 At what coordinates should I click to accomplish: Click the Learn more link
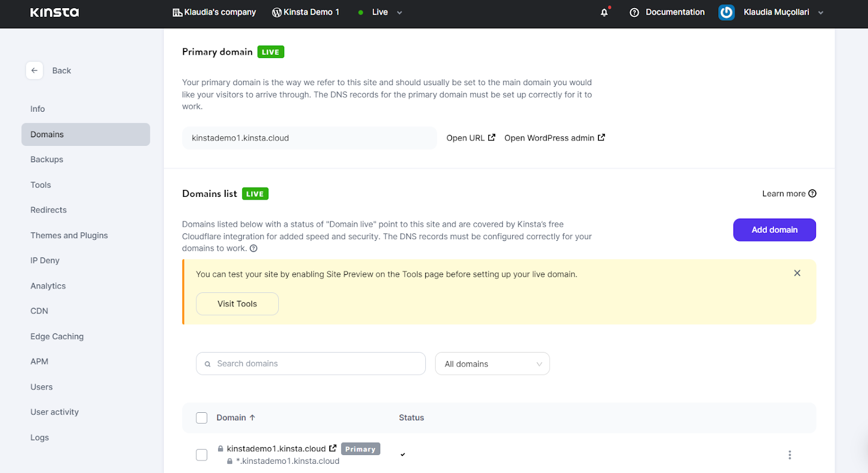[x=783, y=194]
